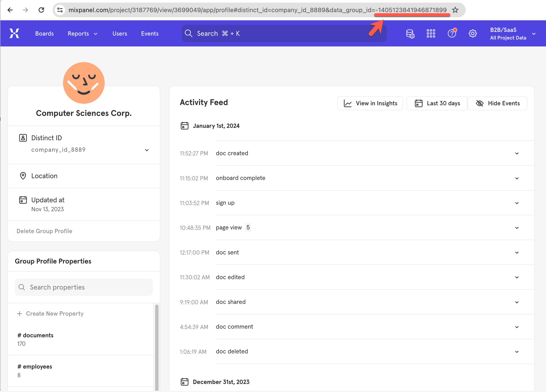Screen dimensions: 546x392
Task: Open the data management icon
Action: coord(410,33)
